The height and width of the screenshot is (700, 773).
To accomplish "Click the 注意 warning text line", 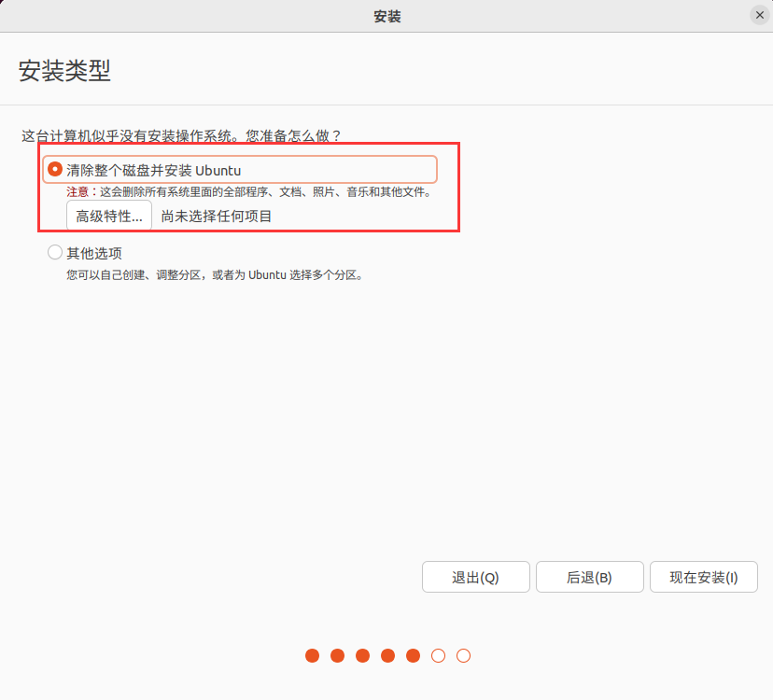I will coord(249,191).
